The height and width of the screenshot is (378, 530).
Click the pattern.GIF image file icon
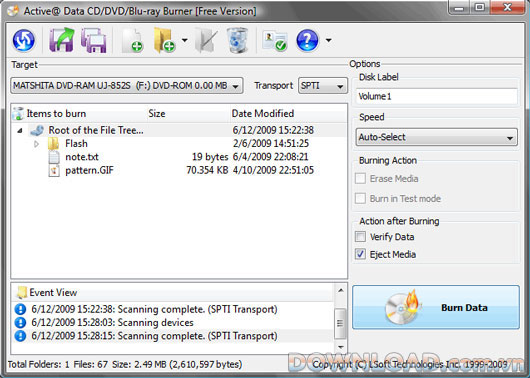coord(54,170)
